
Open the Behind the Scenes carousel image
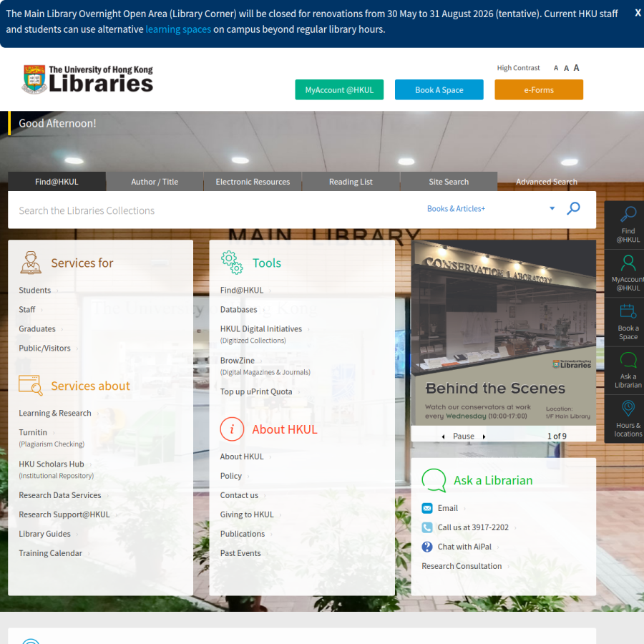click(x=504, y=333)
